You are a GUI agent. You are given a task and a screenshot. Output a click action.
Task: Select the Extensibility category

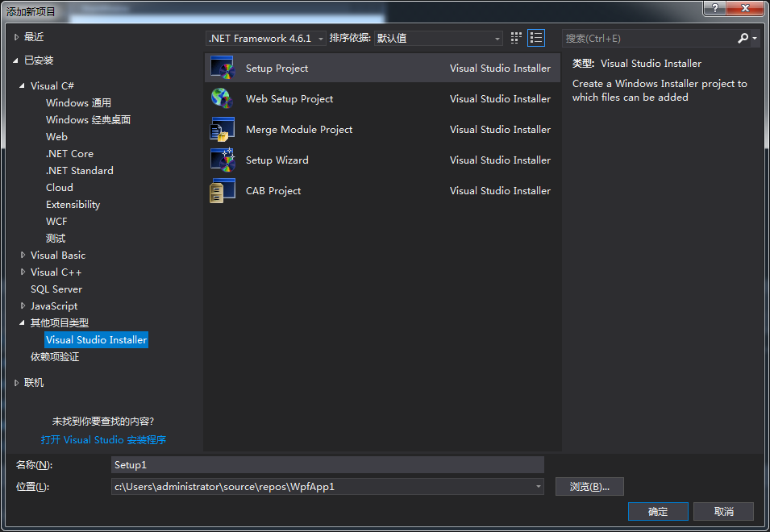coord(73,204)
